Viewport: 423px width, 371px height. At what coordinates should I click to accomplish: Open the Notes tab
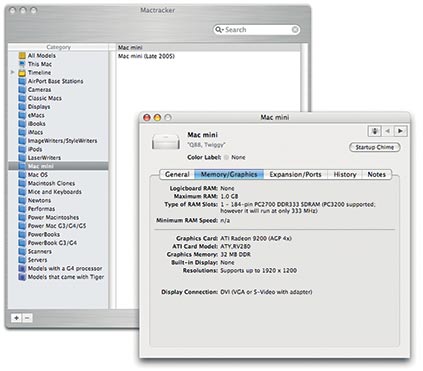(x=377, y=175)
